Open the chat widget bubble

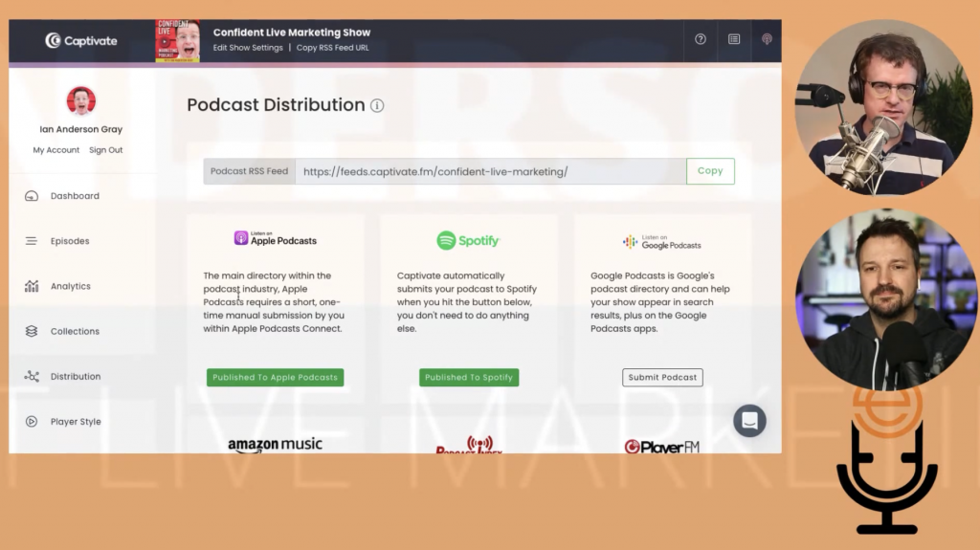pyautogui.click(x=749, y=421)
